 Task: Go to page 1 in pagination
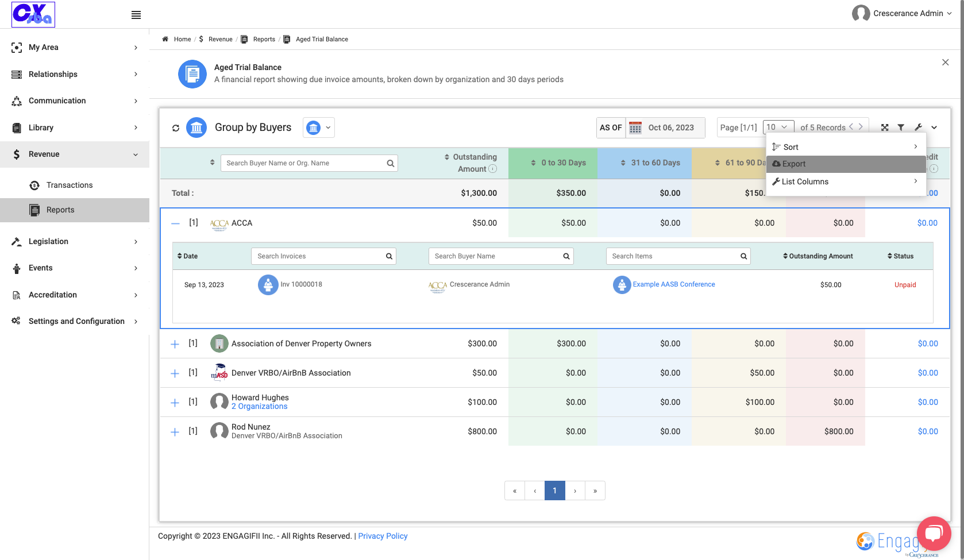tap(554, 491)
